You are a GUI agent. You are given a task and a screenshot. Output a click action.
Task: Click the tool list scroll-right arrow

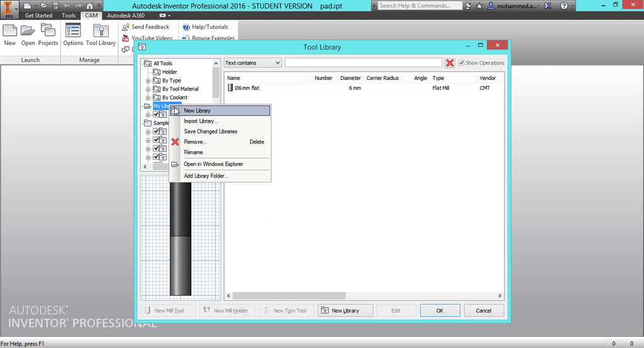click(500, 296)
